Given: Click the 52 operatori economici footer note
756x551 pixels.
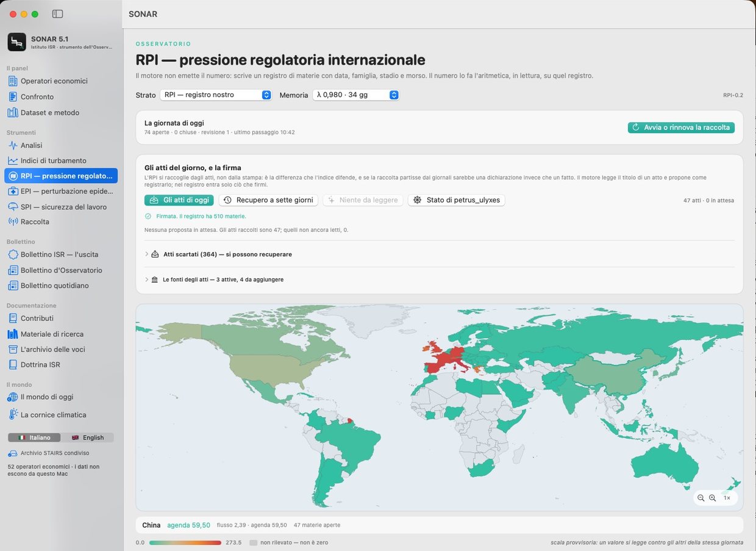Looking at the screenshot, I should pyautogui.click(x=54, y=470).
